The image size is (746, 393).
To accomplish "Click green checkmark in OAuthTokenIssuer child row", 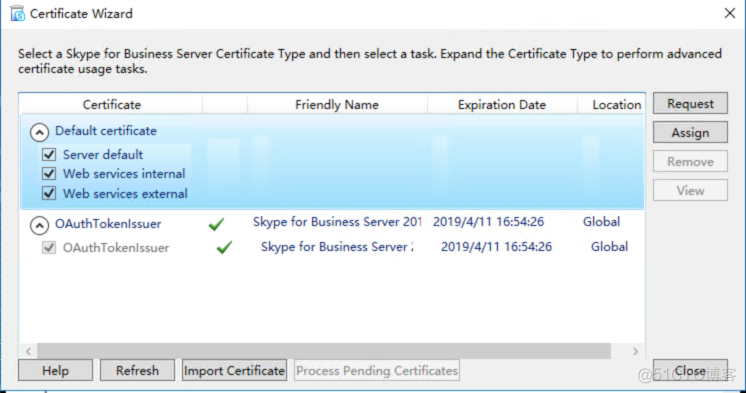I will pos(224,247).
